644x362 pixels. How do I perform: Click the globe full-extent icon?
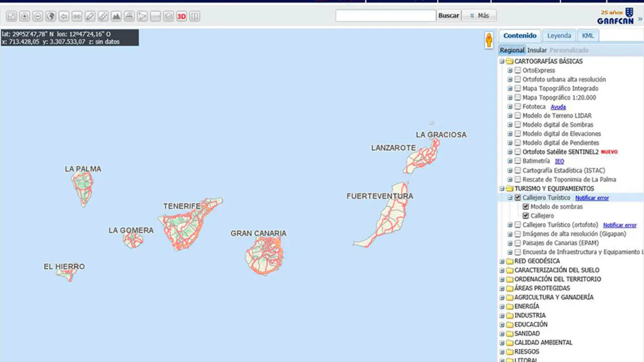coord(51,17)
